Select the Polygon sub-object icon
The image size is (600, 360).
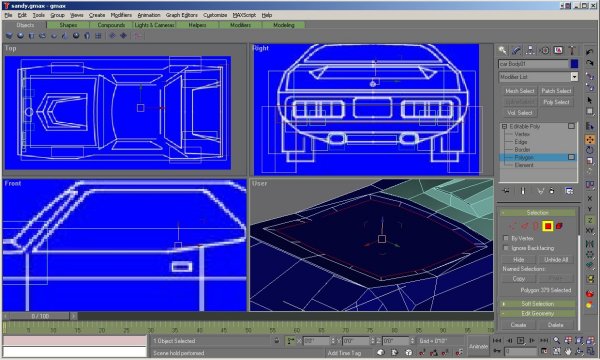548,226
